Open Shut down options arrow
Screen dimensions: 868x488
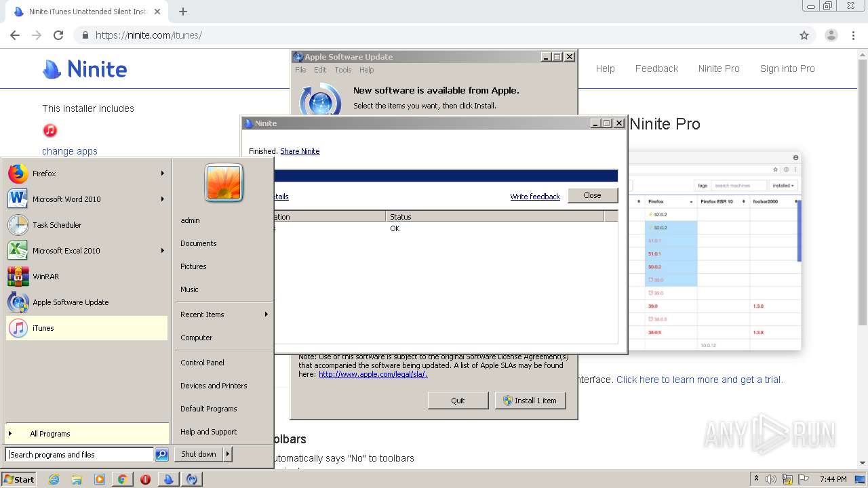pos(228,454)
